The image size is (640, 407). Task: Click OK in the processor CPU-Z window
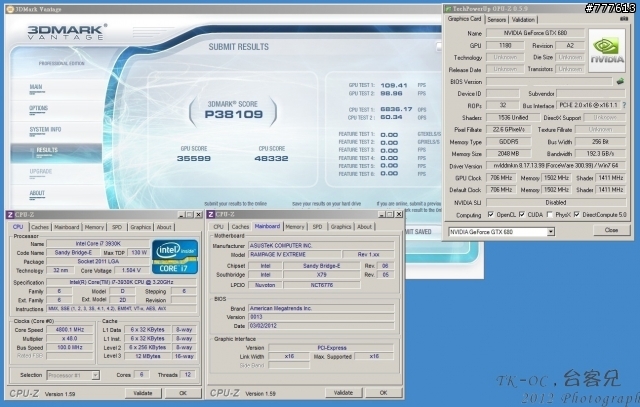point(182,393)
